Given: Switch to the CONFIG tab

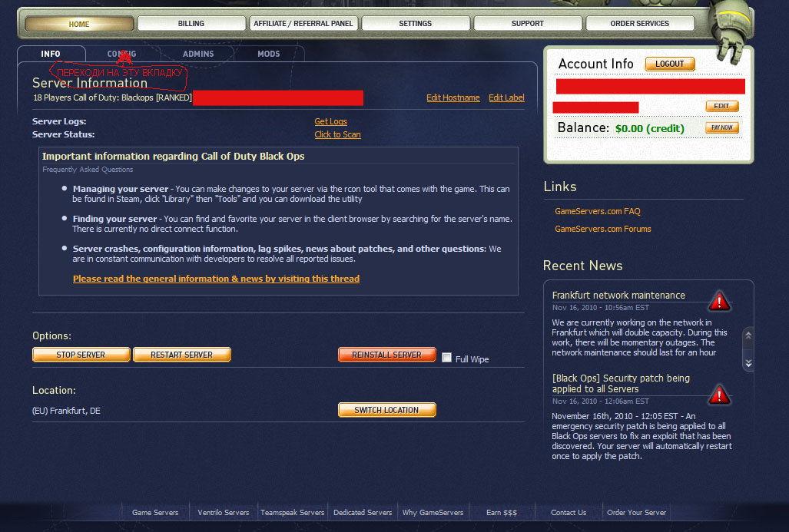Looking at the screenshot, I should (122, 54).
